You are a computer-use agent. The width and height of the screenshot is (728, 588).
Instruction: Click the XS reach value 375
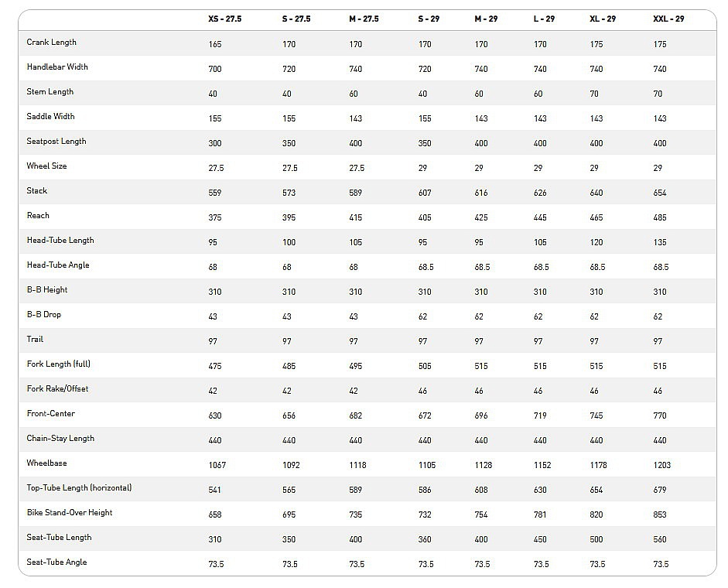click(x=215, y=217)
